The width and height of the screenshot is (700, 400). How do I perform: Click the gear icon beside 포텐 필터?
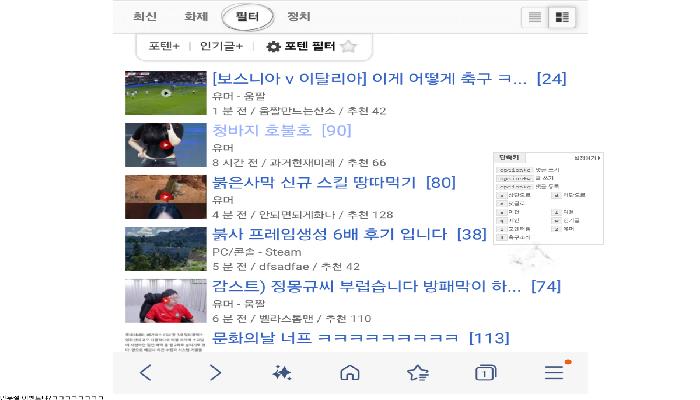pos(273,46)
